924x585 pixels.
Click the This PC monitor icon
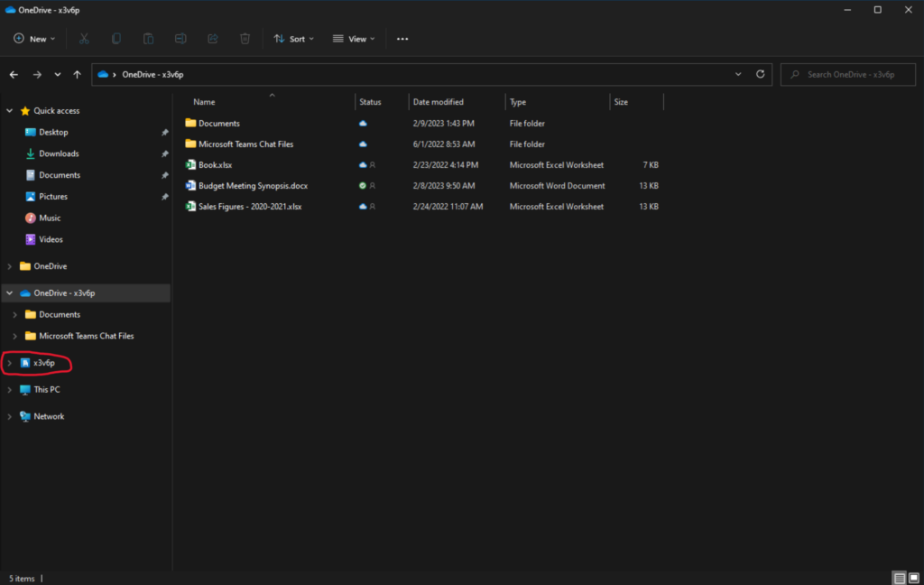point(24,390)
